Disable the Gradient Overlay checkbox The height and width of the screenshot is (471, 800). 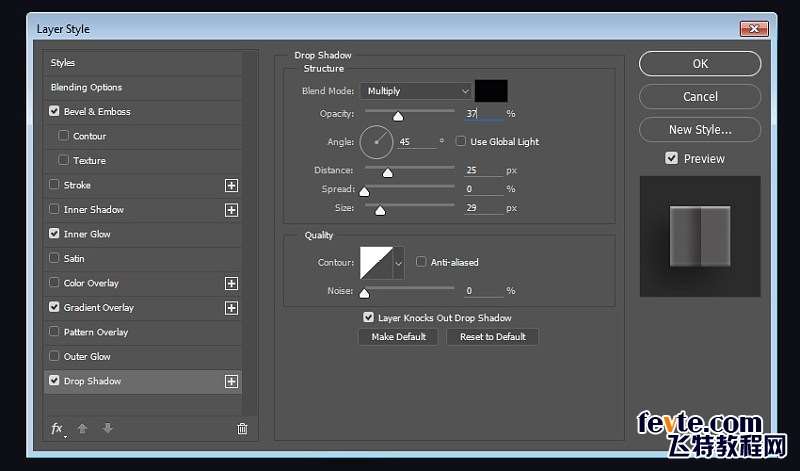(54, 307)
